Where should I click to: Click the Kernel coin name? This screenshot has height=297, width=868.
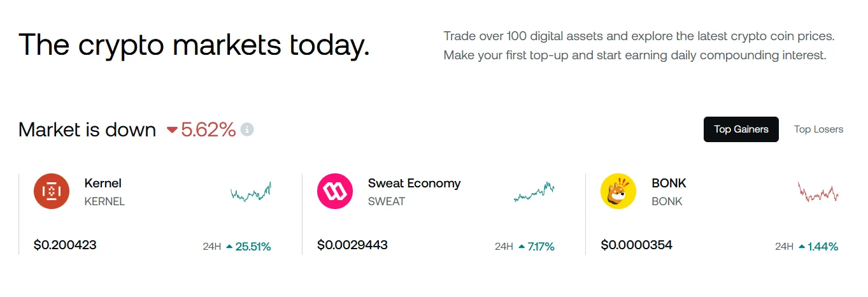pos(103,183)
